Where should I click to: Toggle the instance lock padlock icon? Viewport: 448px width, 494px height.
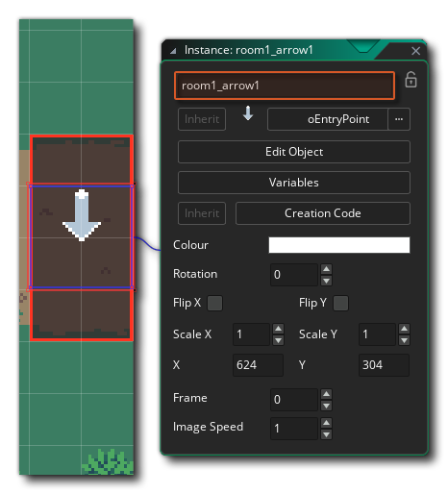[411, 80]
